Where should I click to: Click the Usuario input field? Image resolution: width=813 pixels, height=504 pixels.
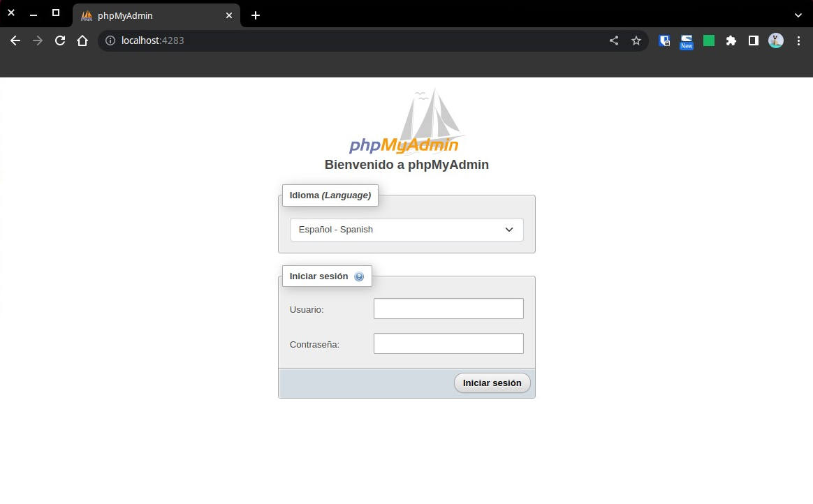tap(448, 309)
